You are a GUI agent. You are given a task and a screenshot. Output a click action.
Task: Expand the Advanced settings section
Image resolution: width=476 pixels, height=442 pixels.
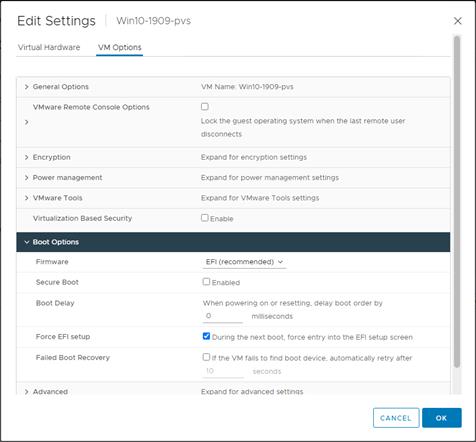click(x=27, y=392)
